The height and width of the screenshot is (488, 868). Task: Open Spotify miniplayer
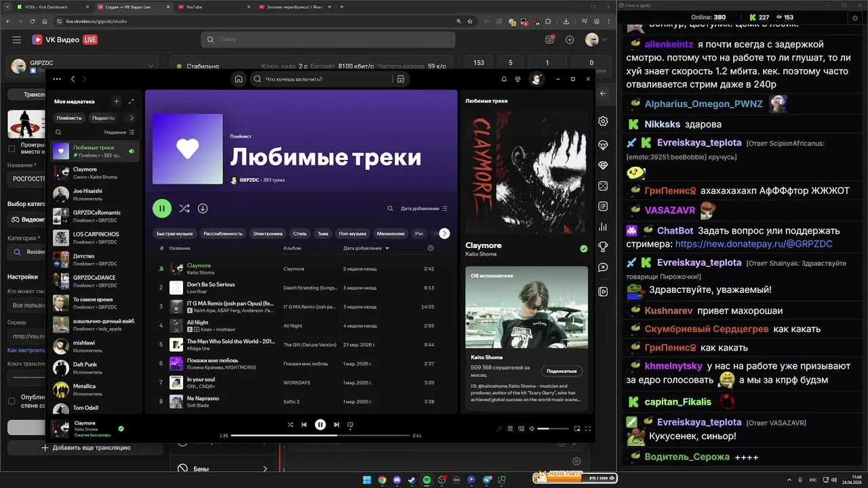pyautogui.click(x=577, y=428)
